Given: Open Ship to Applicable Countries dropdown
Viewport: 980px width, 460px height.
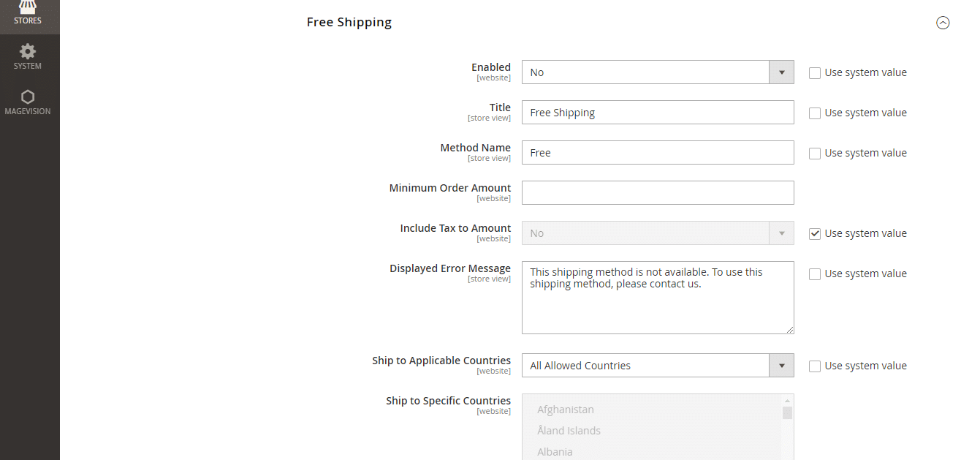Looking at the screenshot, I should pyautogui.click(x=658, y=366).
